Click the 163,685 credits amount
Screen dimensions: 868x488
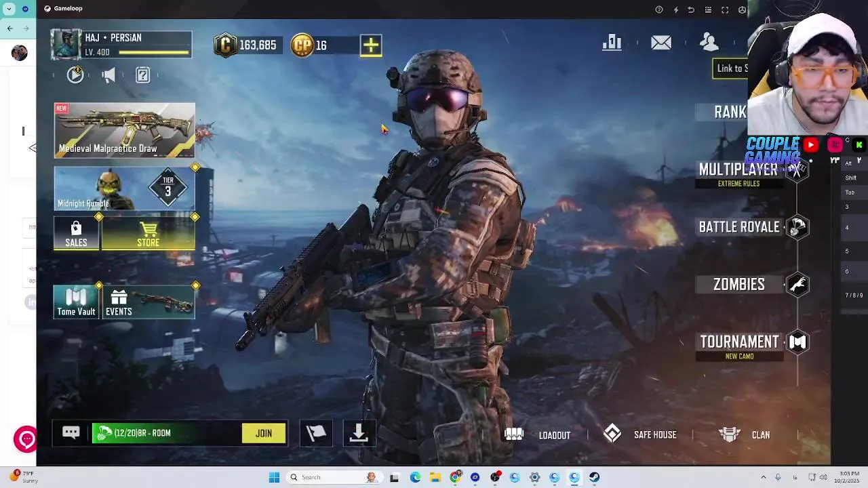click(x=258, y=45)
